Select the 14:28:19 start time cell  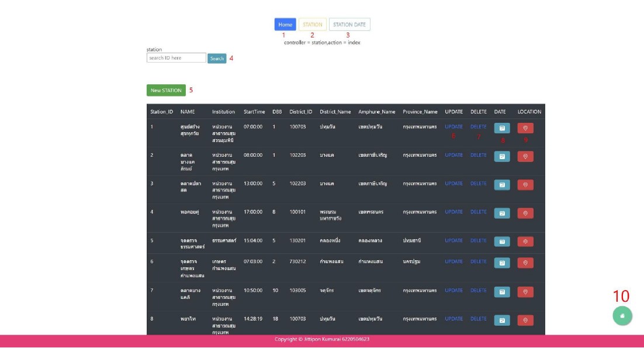tap(253, 319)
